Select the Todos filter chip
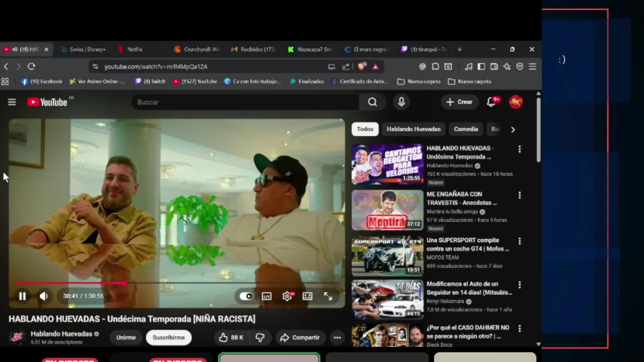Viewport: 644px width, 362px height. pos(365,129)
